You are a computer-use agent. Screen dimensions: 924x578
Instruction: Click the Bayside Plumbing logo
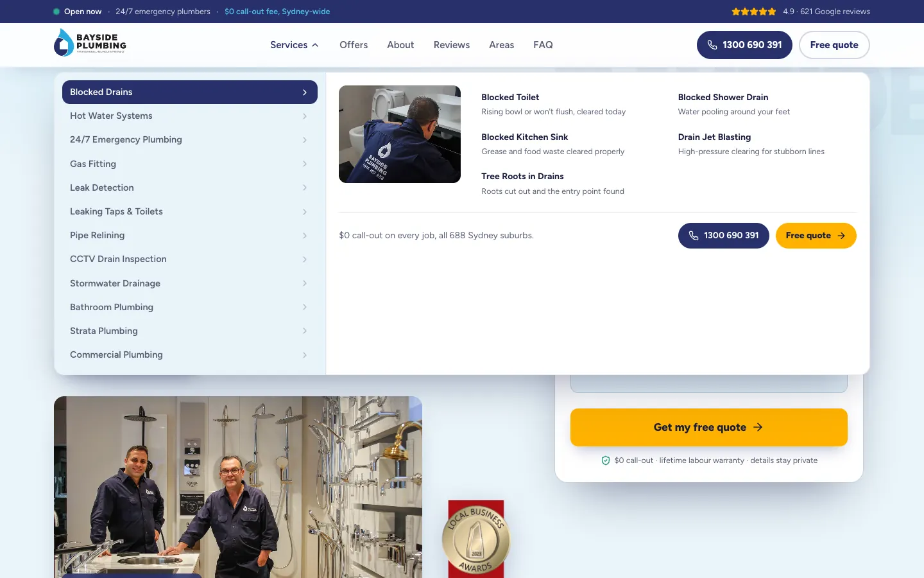tap(90, 43)
